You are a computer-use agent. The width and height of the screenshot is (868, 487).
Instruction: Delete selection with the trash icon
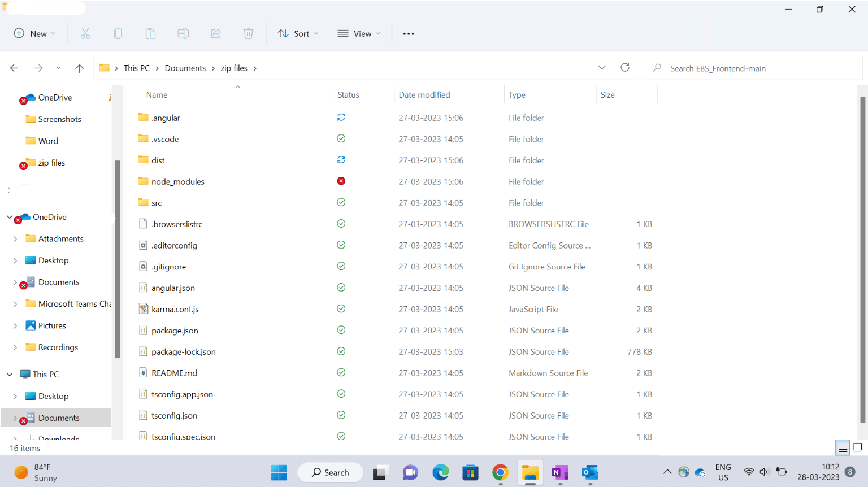248,33
